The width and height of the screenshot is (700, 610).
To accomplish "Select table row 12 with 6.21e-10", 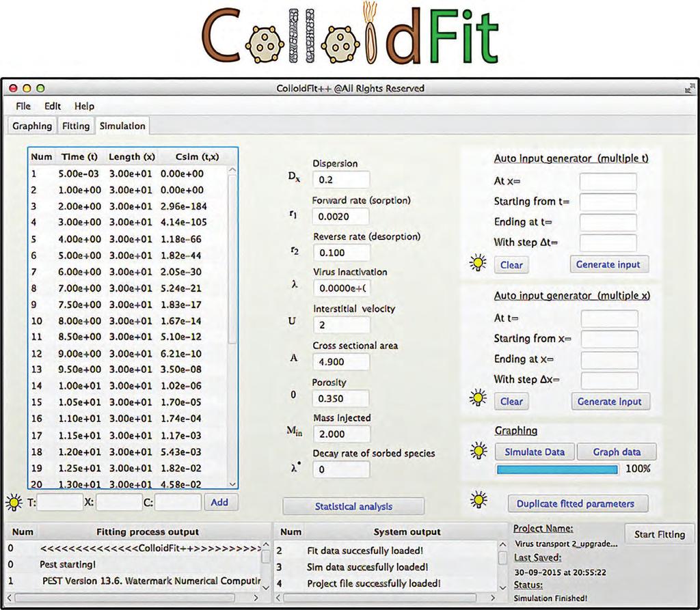I will coord(129,354).
